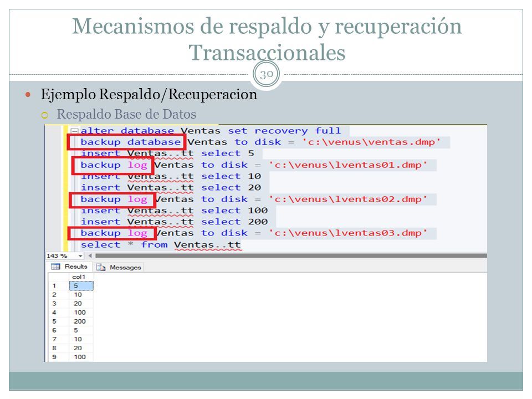Viewport: 532px width, 399px height.
Task: Click the 'insert Ventas..tt select 200' line
Action: coord(174,222)
